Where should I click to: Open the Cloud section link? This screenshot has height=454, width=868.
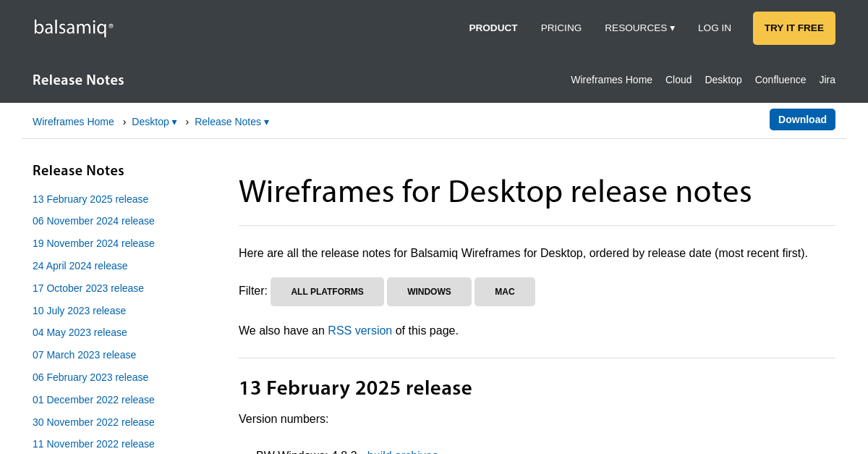click(678, 80)
